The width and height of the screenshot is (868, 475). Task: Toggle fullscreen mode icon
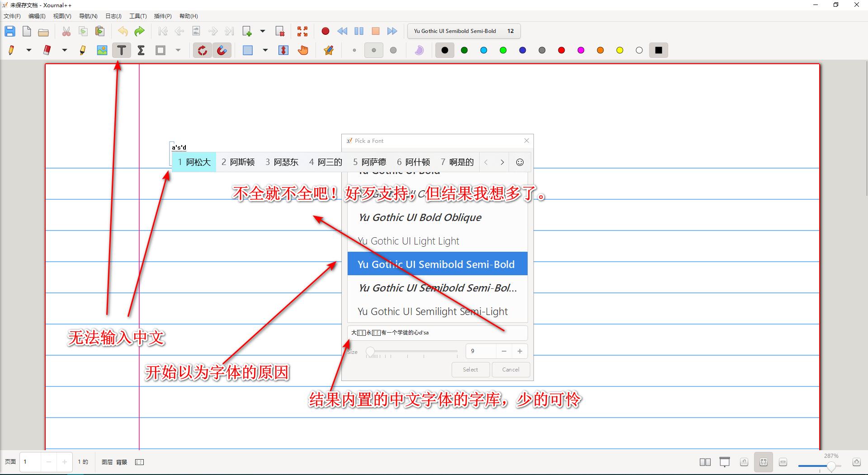pos(302,31)
